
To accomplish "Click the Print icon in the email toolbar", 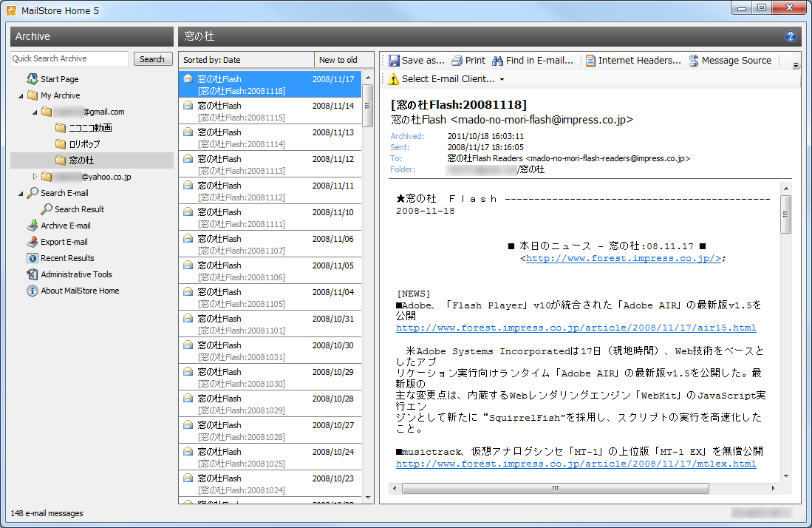I will [468, 60].
